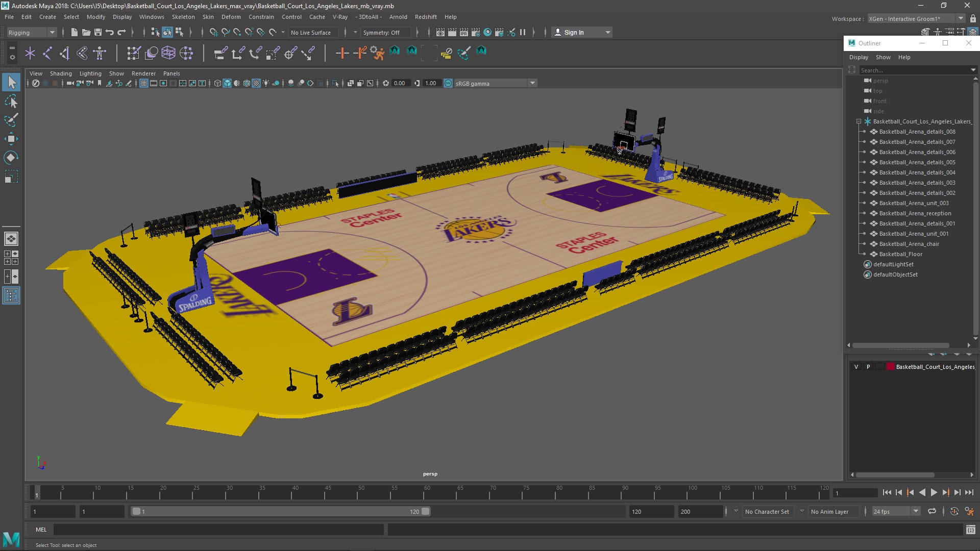Viewport: 980px width, 551px height.
Task: Collapse the Basketball_Court_Los_Angeles_Lakers group in Outliner
Action: tap(859, 121)
